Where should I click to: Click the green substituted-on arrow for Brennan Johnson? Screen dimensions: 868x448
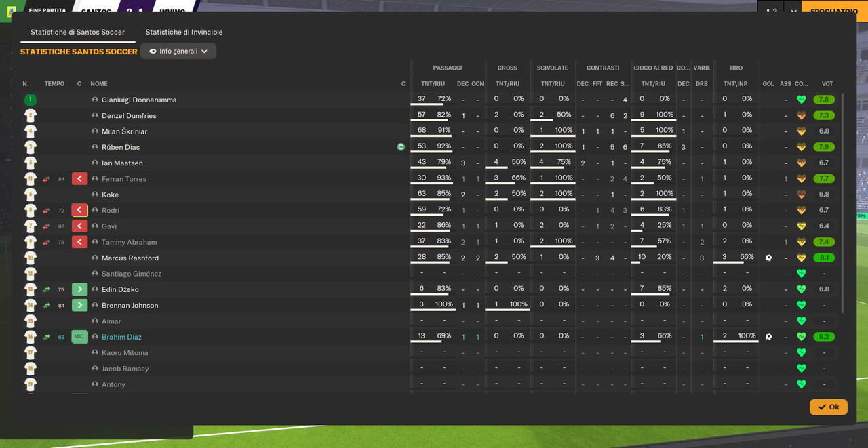(x=79, y=305)
